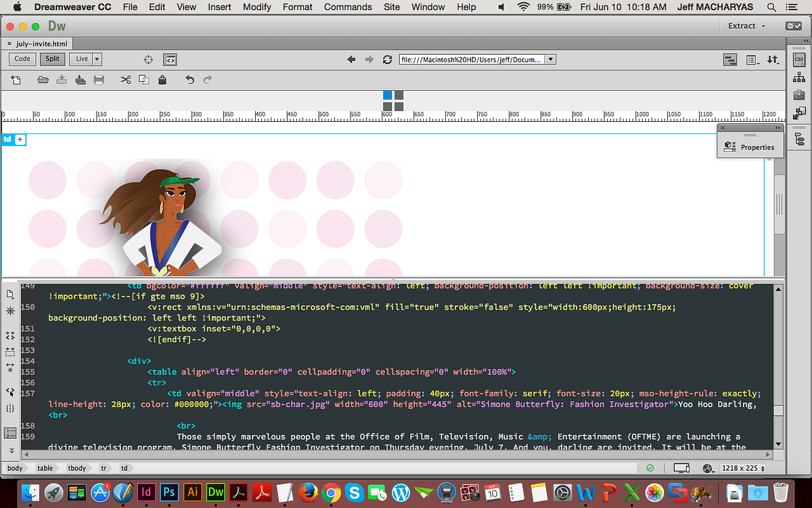
Task: Click the plus button beside td tag
Action: point(20,140)
